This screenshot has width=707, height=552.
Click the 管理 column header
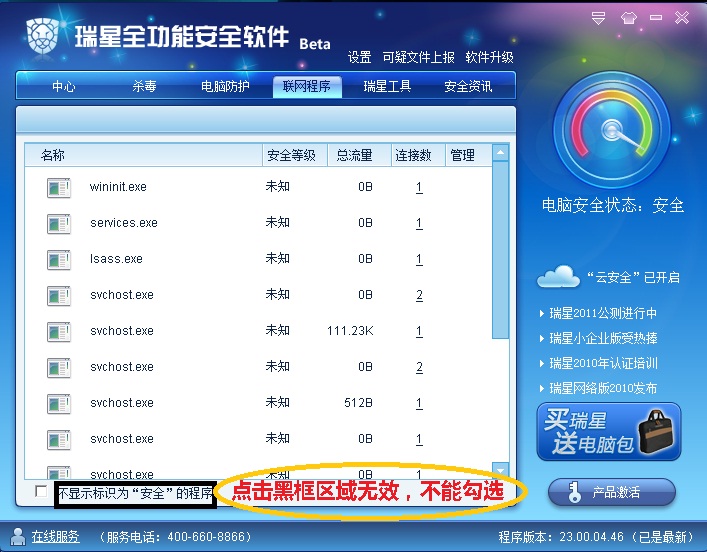(468, 155)
